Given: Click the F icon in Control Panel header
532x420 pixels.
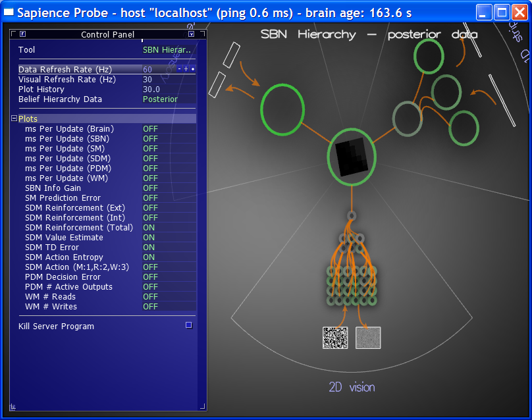Looking at the screenshot, I should [x=23, y=34].
